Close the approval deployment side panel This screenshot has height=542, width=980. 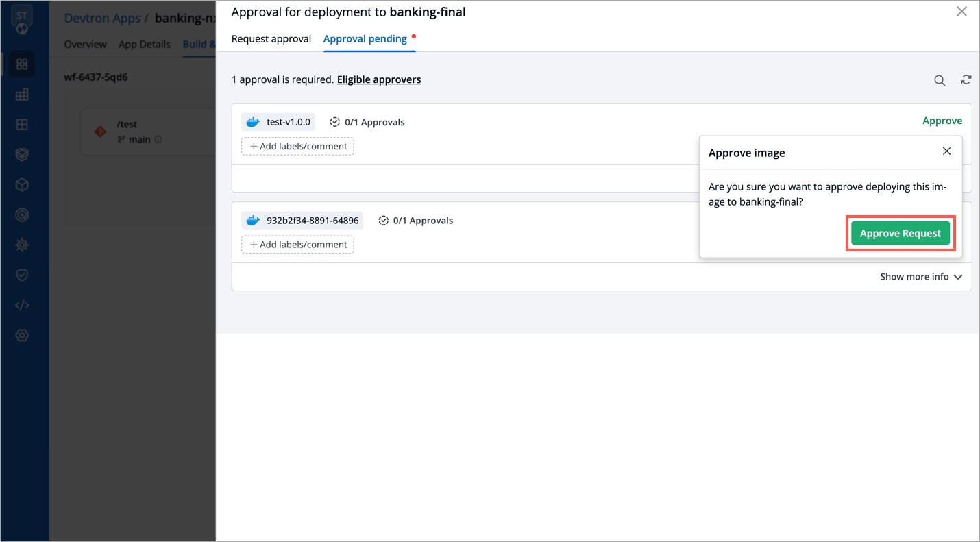[x=961, y=12]
